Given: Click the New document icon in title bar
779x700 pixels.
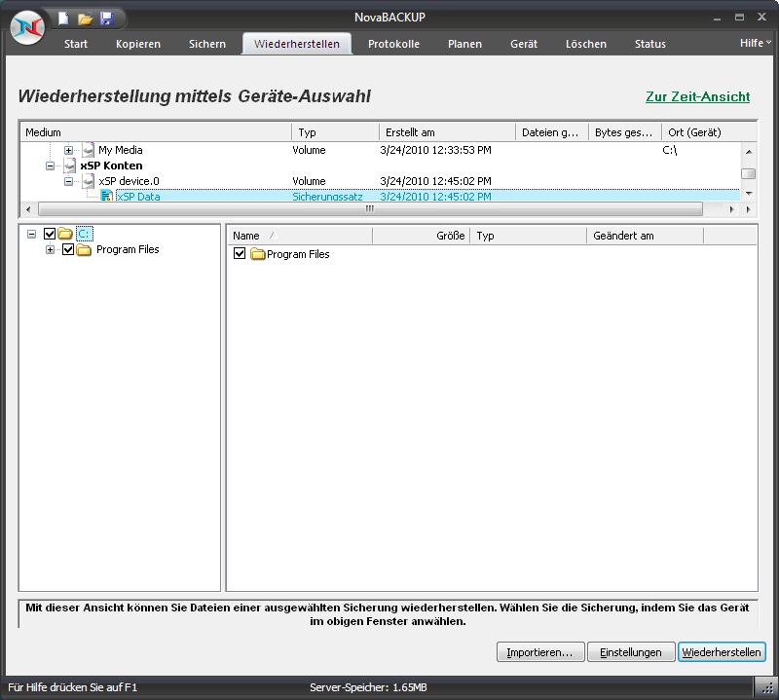Looking at the screenshot, I should 63,18.
